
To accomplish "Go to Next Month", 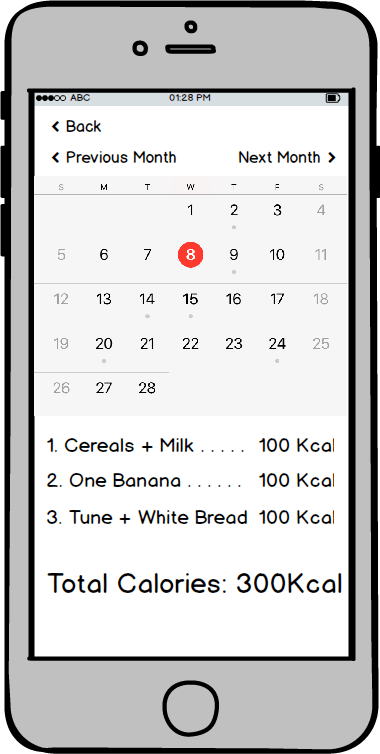I will 287,157.
